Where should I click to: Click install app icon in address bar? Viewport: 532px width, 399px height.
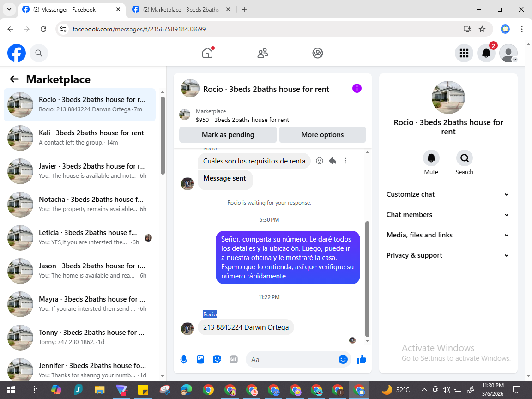(x=467, y=29)
